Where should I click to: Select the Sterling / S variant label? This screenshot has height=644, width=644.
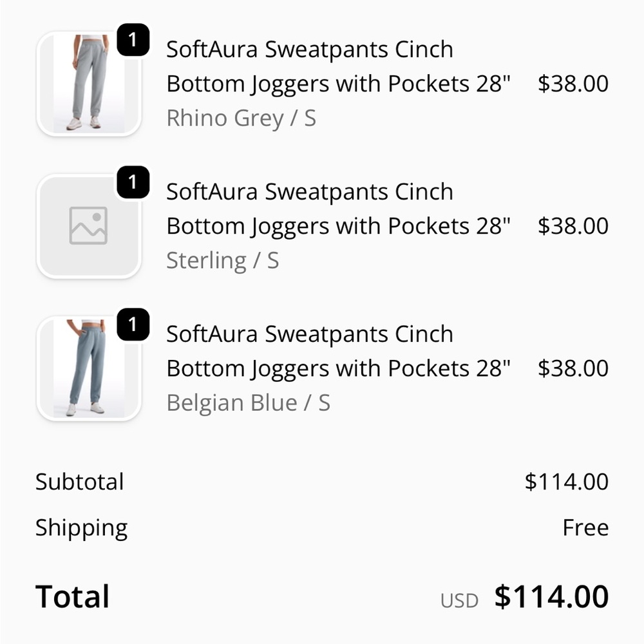222,260
